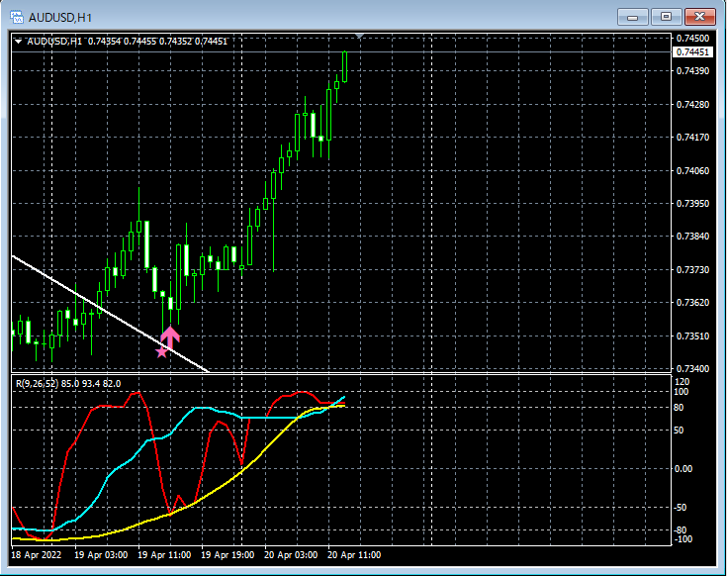Click the 0.73840 price scale label
The image size is (728, 576).
(x=692, y=237)
